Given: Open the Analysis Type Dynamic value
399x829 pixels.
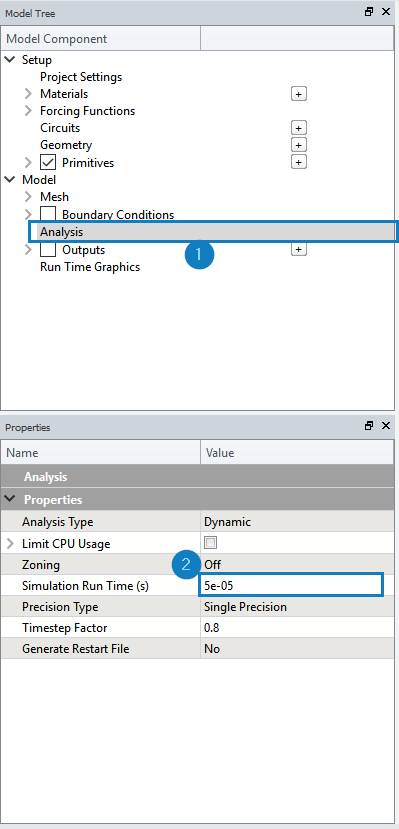Looking at the screenshot, I should click(297, 522).
